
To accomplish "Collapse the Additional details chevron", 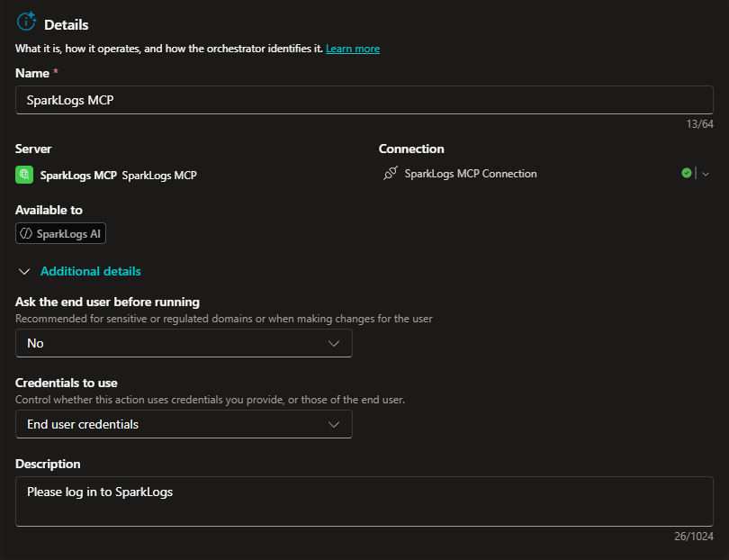I will point(24,272).
